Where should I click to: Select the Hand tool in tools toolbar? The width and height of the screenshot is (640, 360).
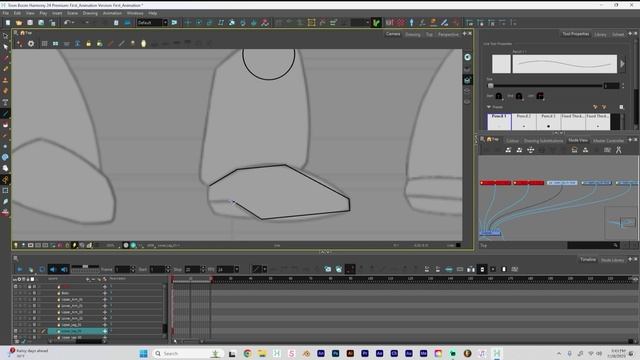tap(5, 168)
